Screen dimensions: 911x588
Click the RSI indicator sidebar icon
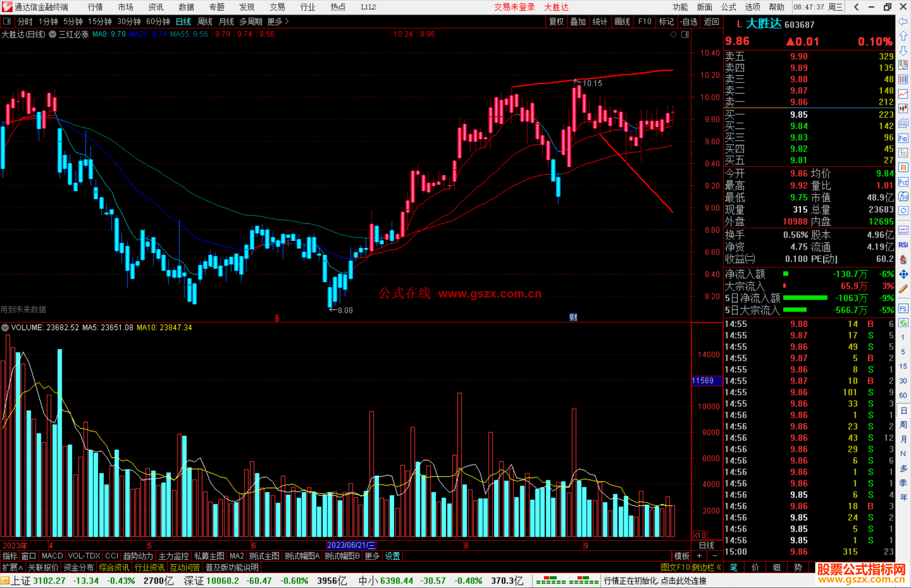[x=903, y=245]
